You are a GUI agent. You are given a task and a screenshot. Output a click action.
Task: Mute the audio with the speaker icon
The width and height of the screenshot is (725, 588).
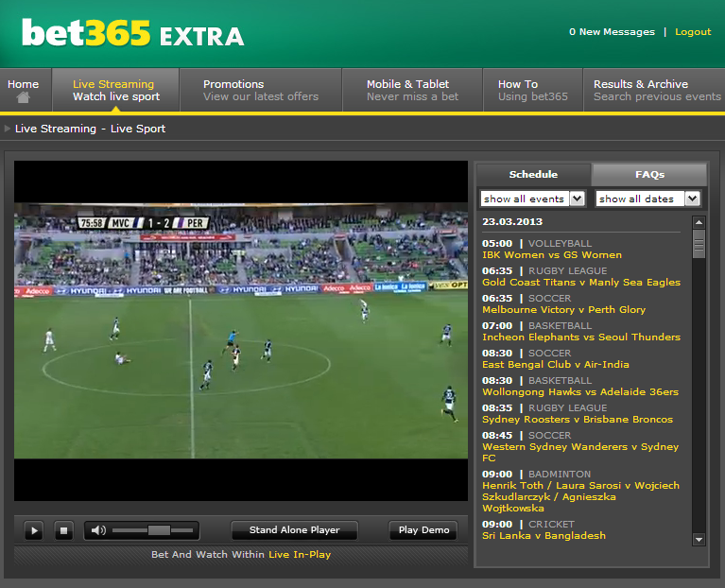pyautogui.click(x=98, y=530)
